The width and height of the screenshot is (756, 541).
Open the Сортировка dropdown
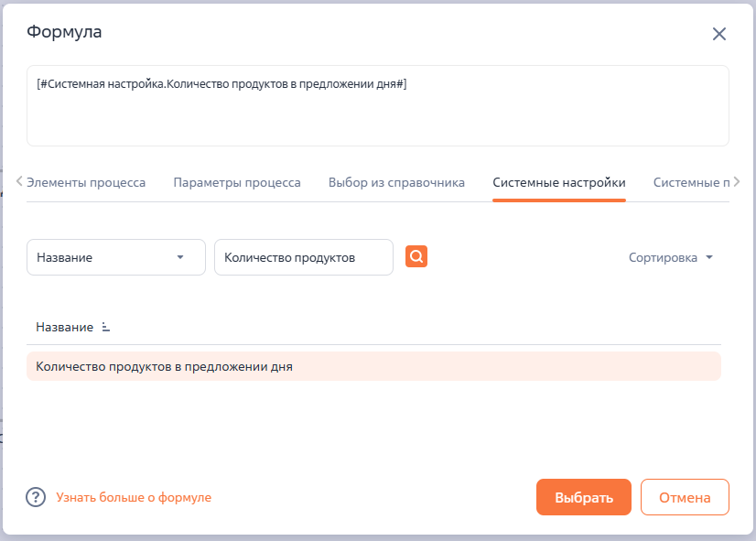(x=671, y=257)
